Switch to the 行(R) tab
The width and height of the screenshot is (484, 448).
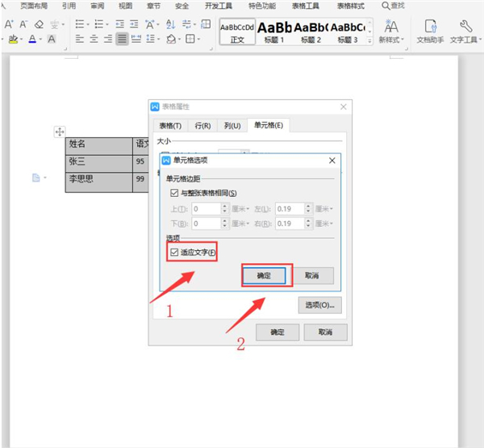click(202, 125)
